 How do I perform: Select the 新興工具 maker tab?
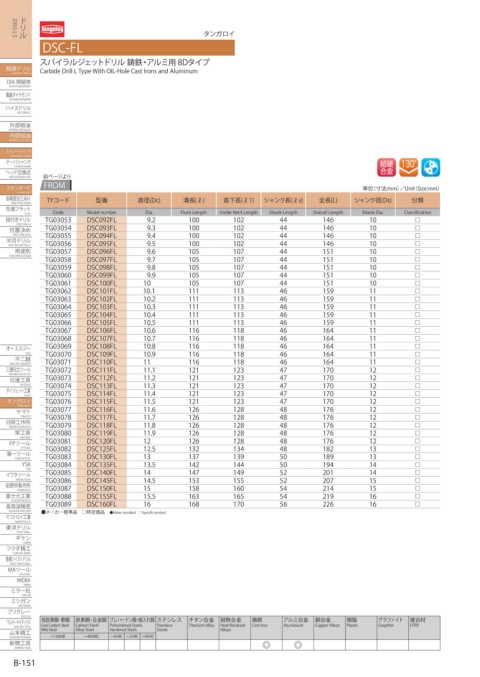(x=16, y=644)
